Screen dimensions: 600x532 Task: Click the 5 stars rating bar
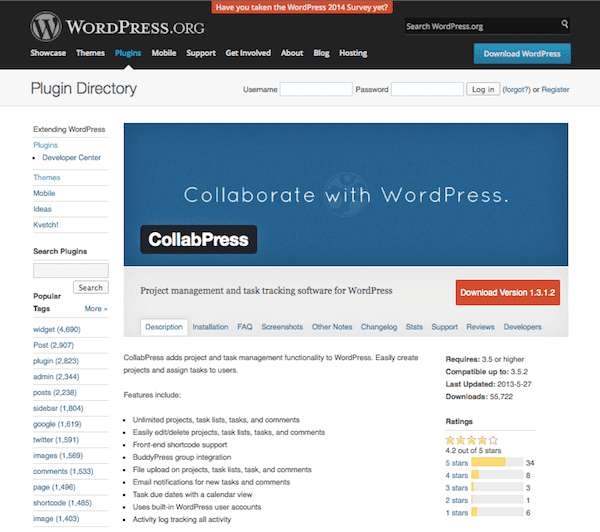pyautogui.click(x=497, y=462)
